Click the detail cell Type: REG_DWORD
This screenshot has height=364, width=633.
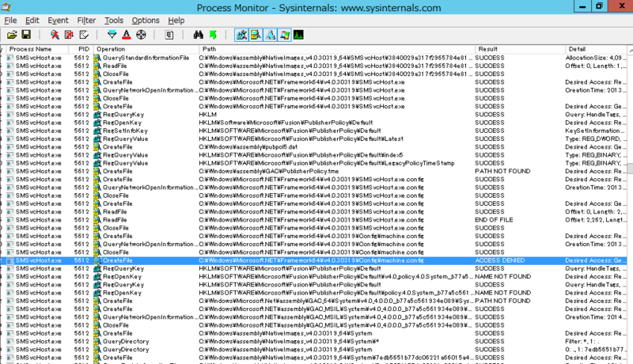(x=596, y=138)
